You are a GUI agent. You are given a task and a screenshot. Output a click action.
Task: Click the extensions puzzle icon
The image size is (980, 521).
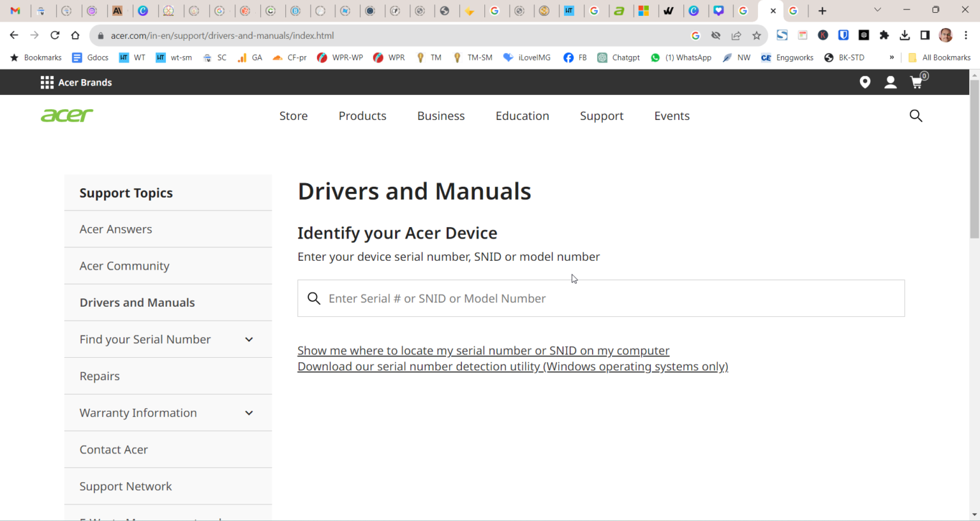click(x=884, y=35)
